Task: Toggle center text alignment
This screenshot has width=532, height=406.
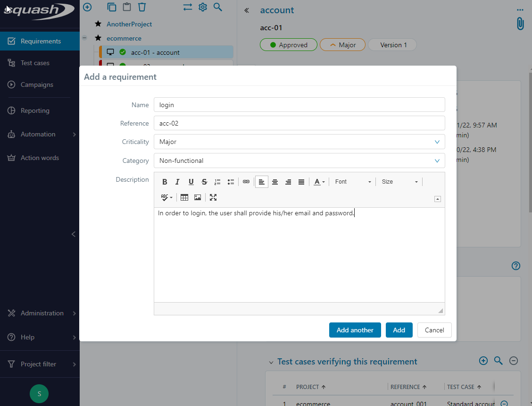Action: pos(275,182)
